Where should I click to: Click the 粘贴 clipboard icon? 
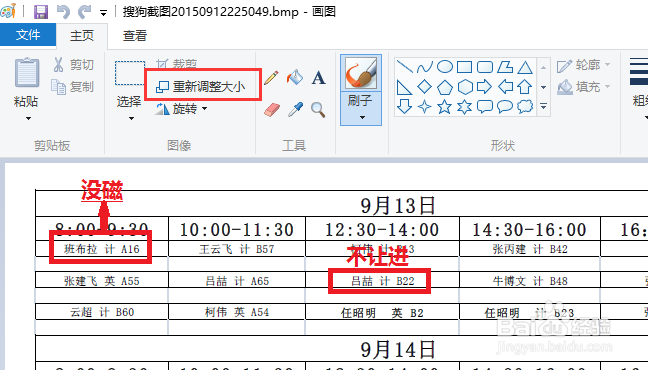coord(26,72)
